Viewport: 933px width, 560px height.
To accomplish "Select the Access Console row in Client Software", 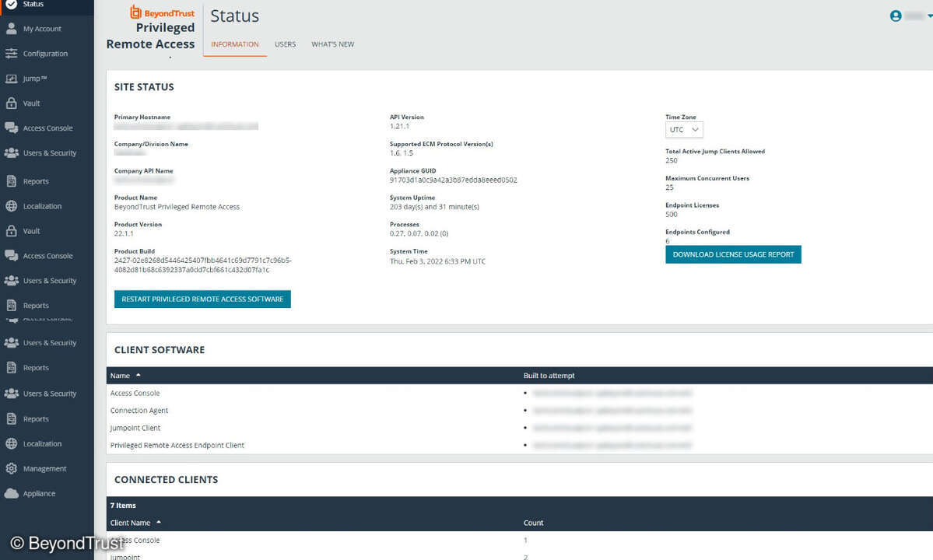I will [520, 393].
